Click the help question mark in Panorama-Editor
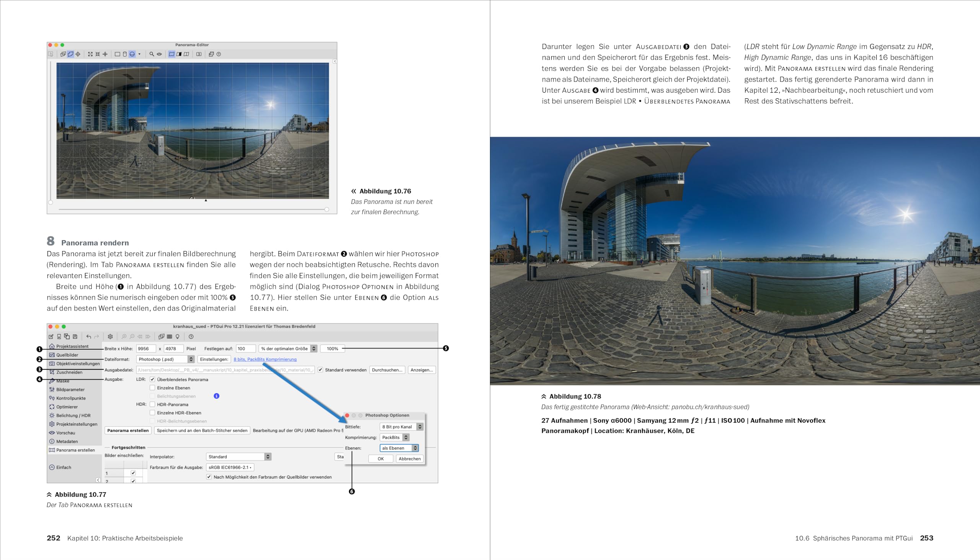 click(x=219, y=54)
